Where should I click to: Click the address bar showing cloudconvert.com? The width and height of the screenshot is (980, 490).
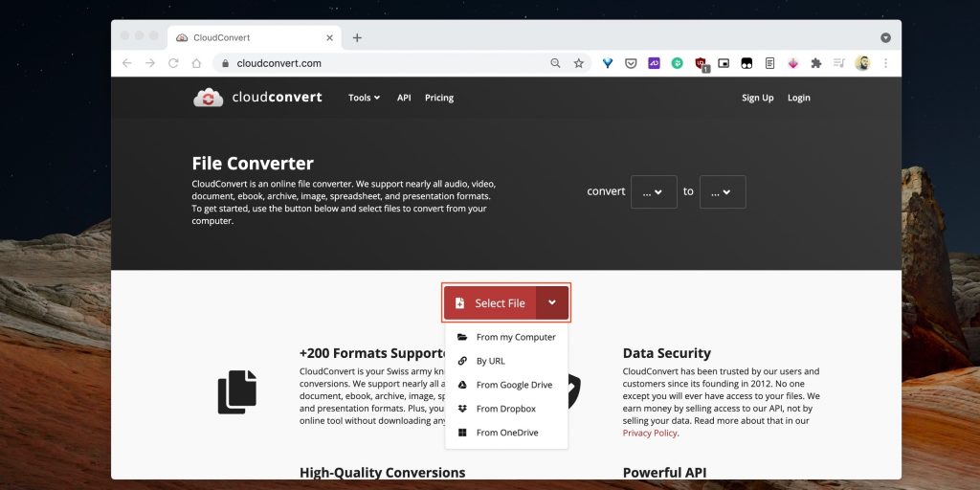[402, 63]
